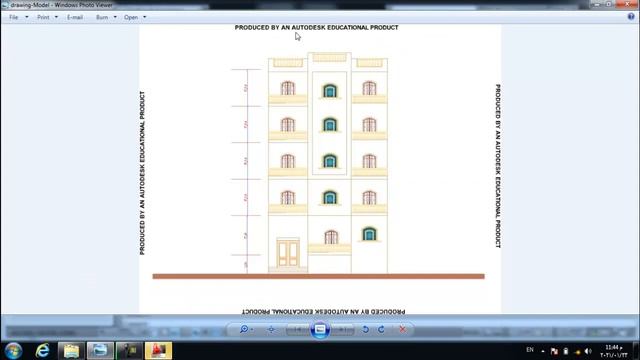640x360 pixels.
Task: Go to the next image
Action: 342,329
